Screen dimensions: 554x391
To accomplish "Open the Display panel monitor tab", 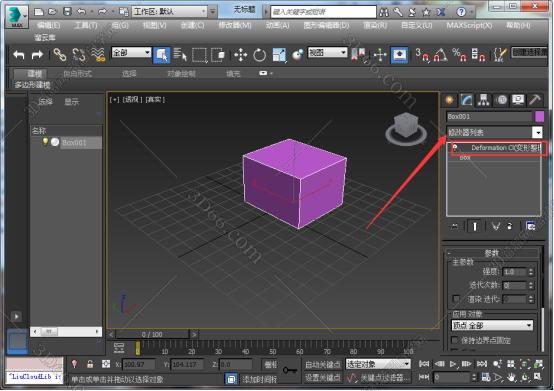I will [x=518, y=100].
